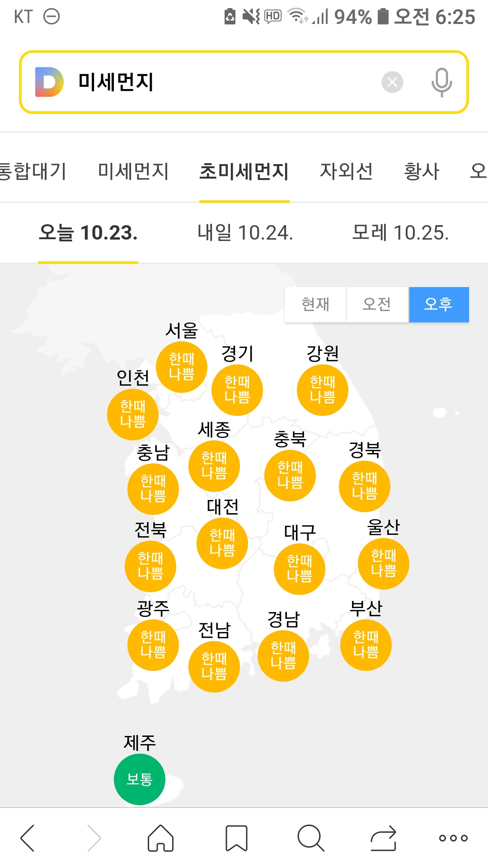Open the 미세먼지 tab
Viewport: 488px width, 868px height.
(133, 171)
